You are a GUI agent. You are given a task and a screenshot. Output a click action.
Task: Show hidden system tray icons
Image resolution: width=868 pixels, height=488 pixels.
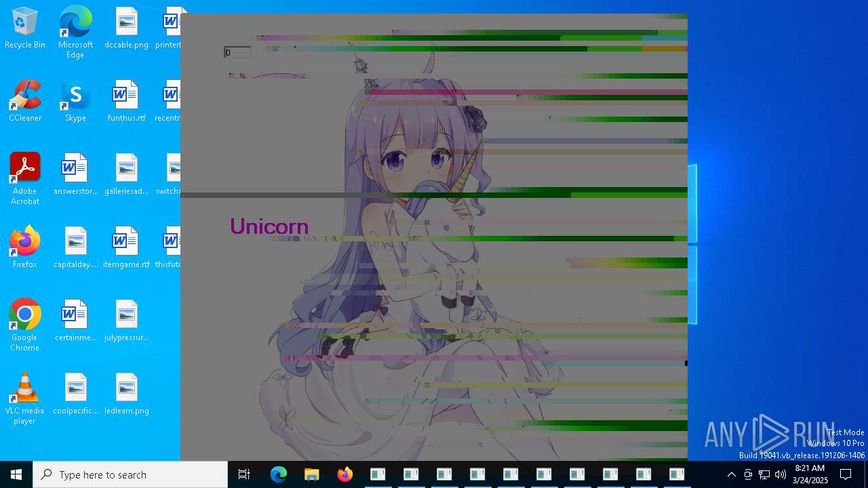click(x=731, y=474)
